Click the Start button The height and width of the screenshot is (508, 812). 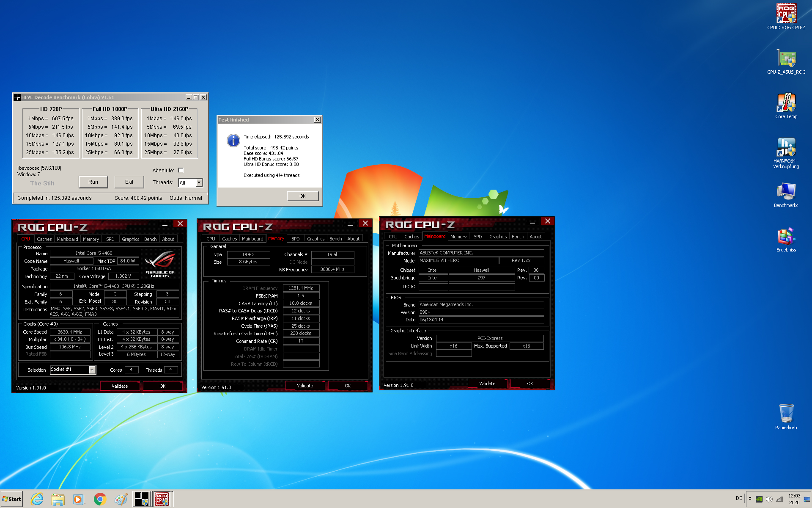[x=12, y=499]
